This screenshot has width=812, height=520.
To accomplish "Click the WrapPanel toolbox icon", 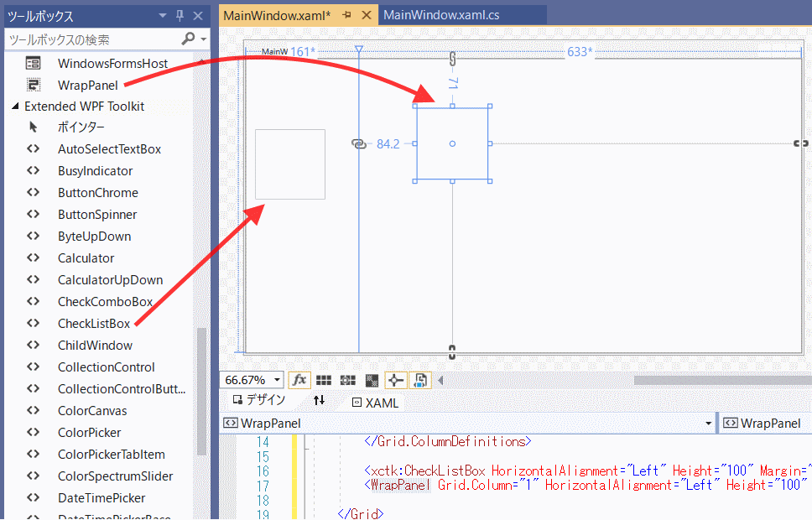I will [x=34, y=85].
